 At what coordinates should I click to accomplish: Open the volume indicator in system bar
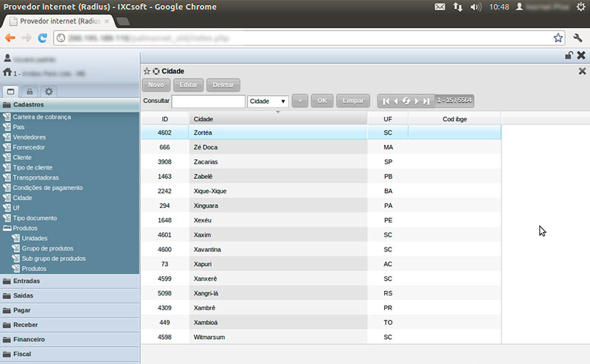(476, 7)
